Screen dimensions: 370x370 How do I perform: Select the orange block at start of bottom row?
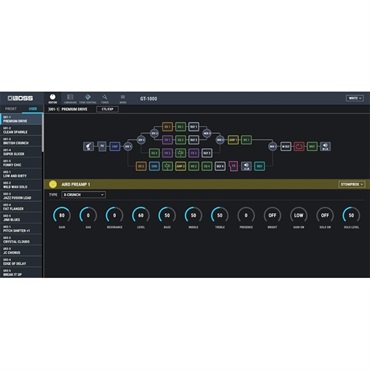(x=141, y=166)
